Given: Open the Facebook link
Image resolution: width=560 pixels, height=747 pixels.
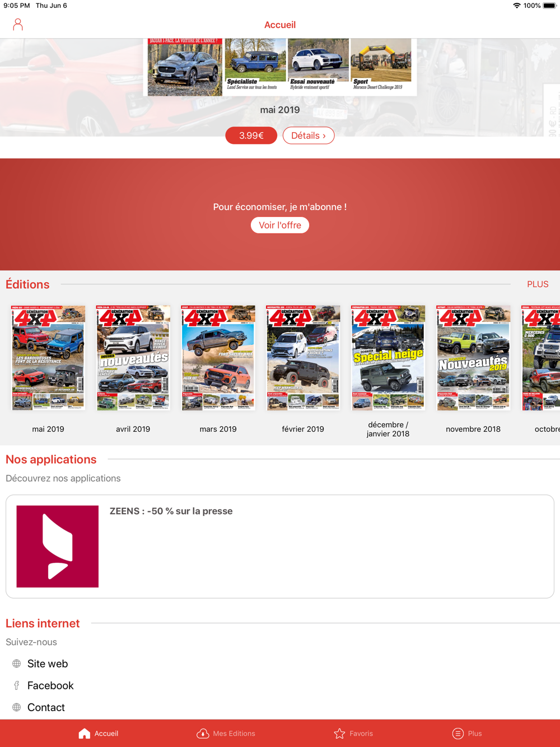Looking at the screenshot, I should 50,685.
